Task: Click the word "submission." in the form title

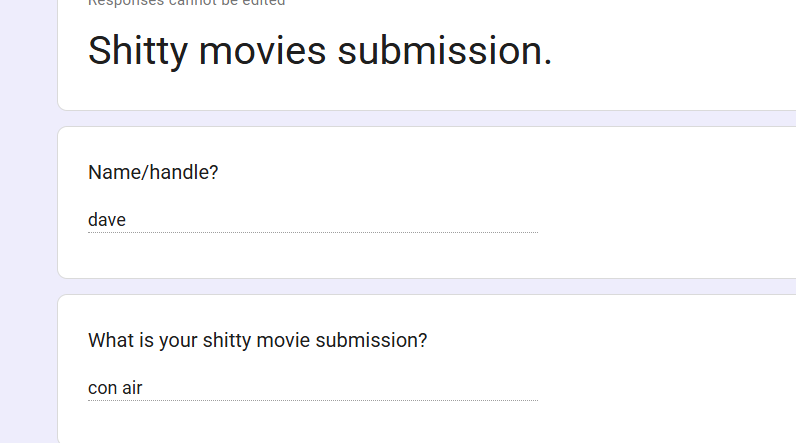Action: click(444, 51)
